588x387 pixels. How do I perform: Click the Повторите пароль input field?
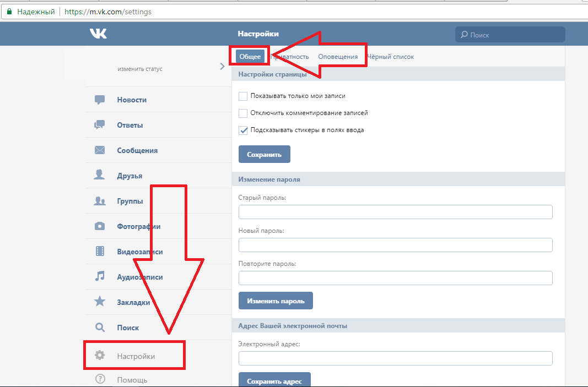pyautogui.click(x=395, y=277)
